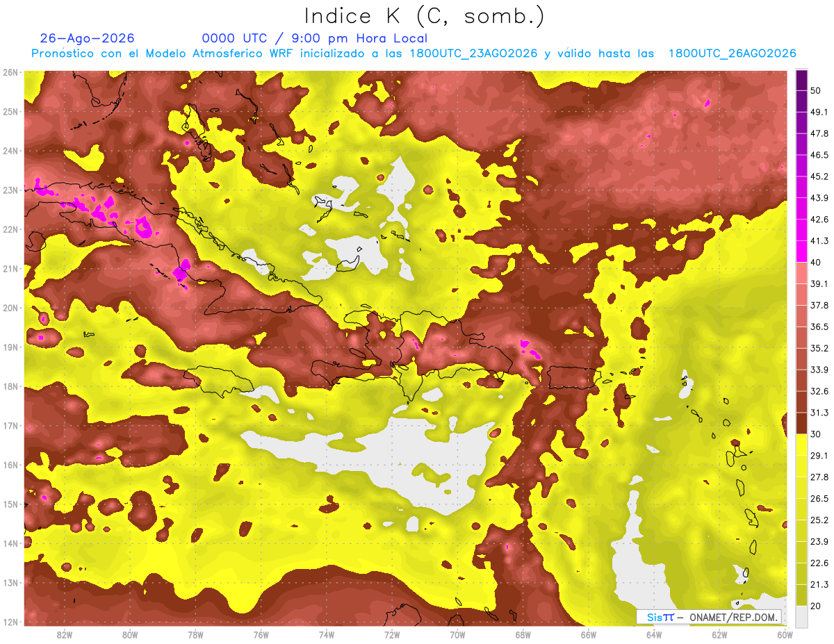Click the color bar value '32.6'
Image resolution: width=834 pixels, height=644 pixels.
click(819, 391)
